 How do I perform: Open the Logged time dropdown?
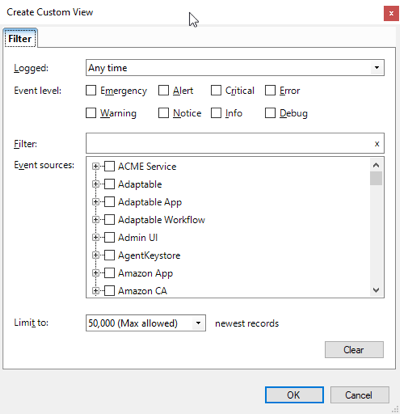pyautogui.click(x=235, y=68)
